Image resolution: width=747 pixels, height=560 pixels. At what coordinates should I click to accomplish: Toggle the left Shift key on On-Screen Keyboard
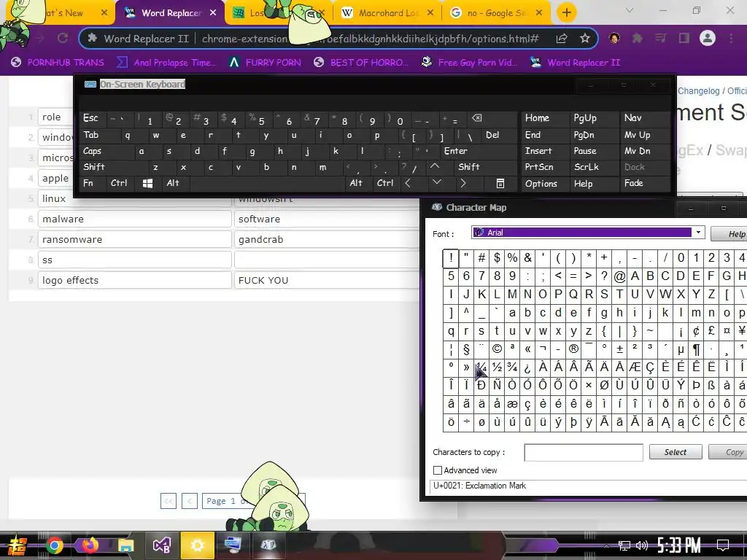click(112, 167)
